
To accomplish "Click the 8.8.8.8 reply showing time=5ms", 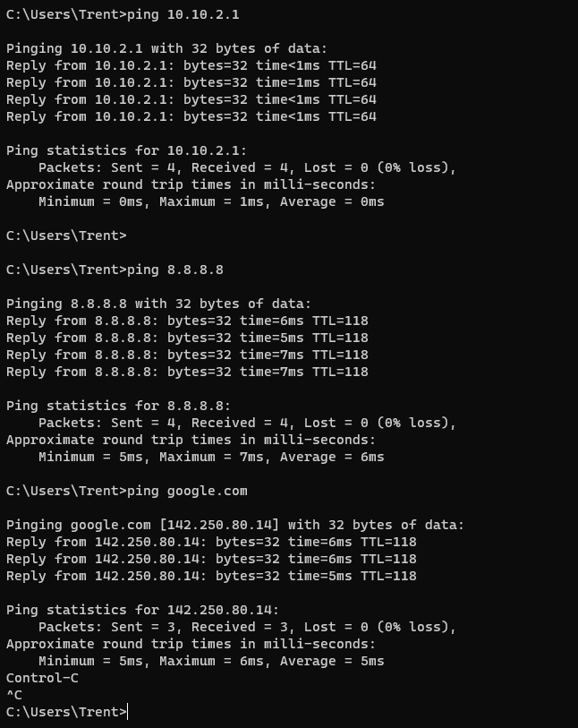I will [x=187, y=338].
